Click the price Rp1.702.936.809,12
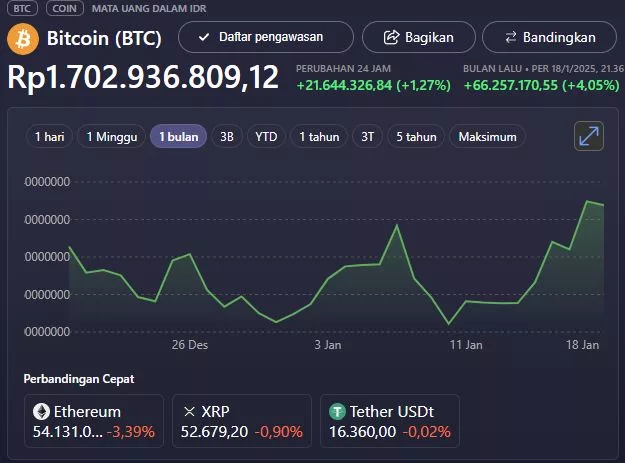 click(143, 77)
